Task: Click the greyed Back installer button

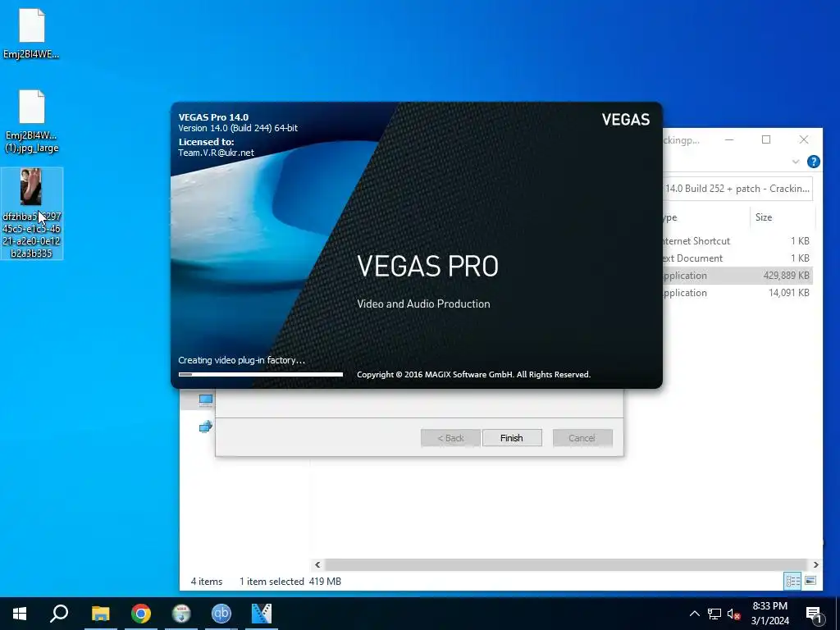Action: 450,438
